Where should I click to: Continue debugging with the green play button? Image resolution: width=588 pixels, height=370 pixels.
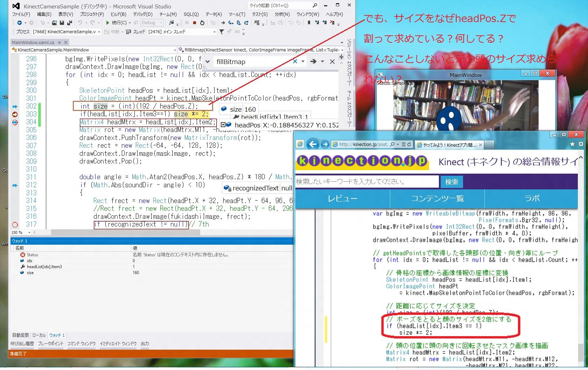click(x=108, y=23)
